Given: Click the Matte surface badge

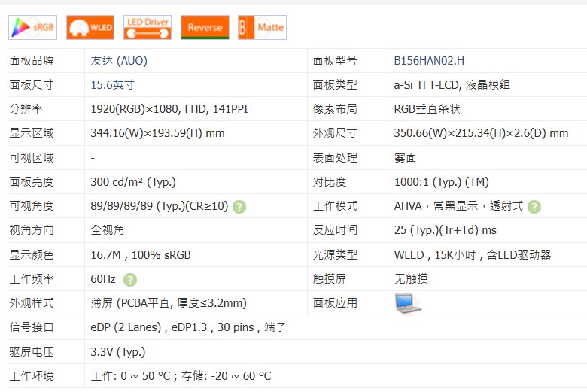Looking at the screenshot, I should pos(262,28).
